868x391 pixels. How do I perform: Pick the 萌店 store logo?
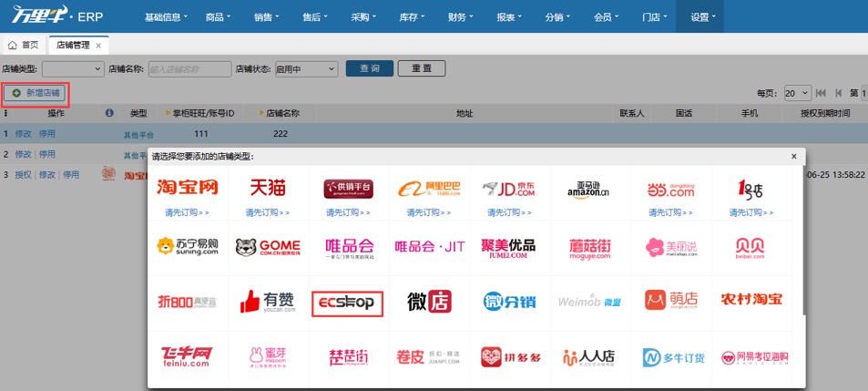[671, 300]
